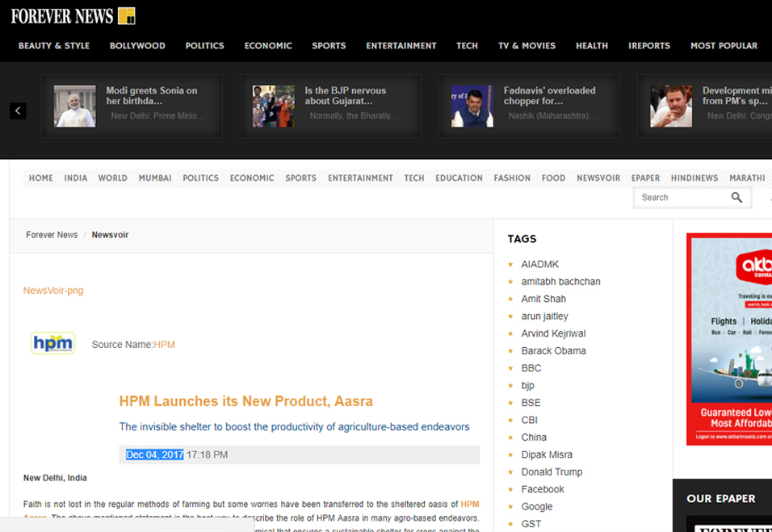Go to Mumbai in secondary navigation
This screenshot has width=772, height=532.
click(155, 178)
